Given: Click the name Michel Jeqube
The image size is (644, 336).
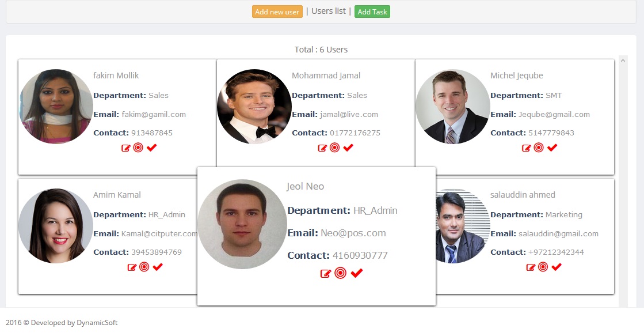Looking at the screenshot, I should 516,75.
